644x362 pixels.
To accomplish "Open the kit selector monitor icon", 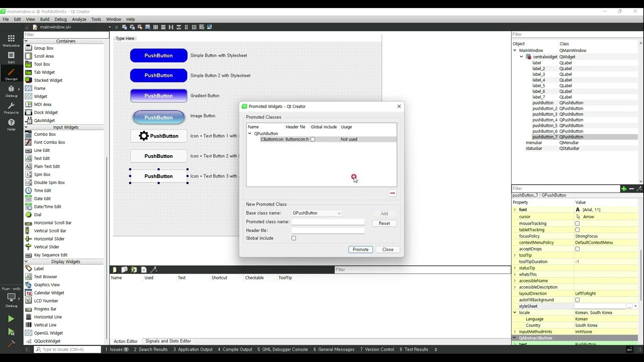I will coord(11,297).
